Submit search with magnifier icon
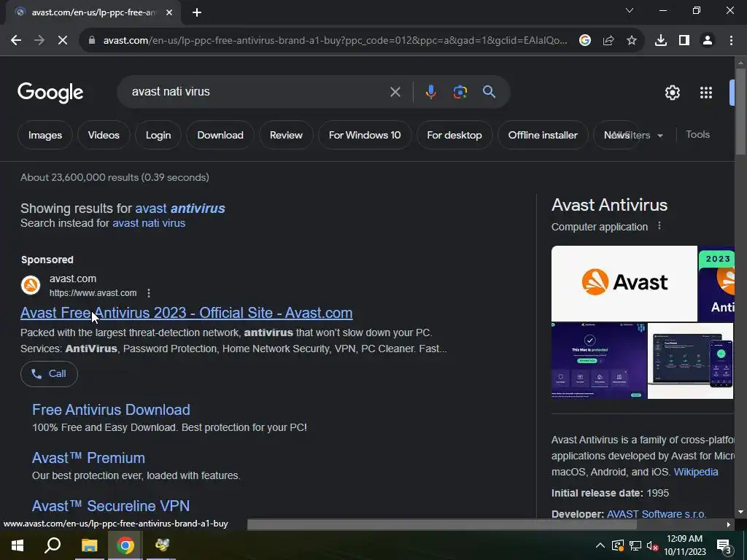Viewport: 747px width, 560px height. [x=489, y=92]
